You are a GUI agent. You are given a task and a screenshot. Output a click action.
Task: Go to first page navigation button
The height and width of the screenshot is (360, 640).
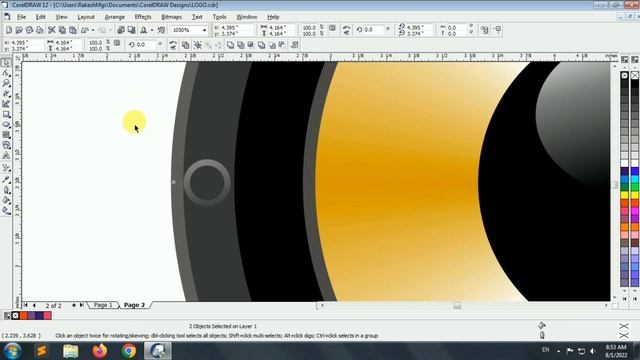pyautogui.click(x=26, y=305)
